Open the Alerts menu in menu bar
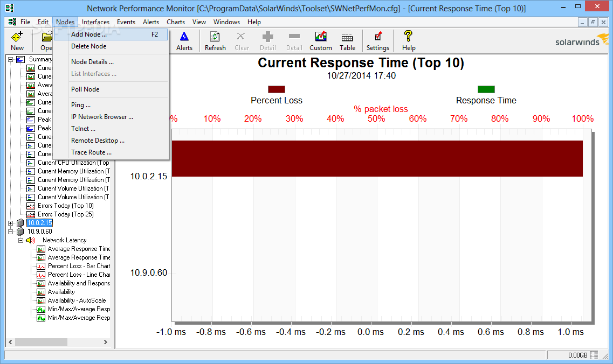The image size is (613, 364). (x=151, y=22)
